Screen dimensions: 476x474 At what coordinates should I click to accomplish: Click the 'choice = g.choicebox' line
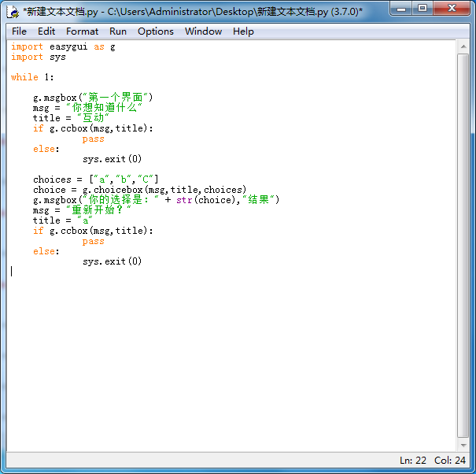point(139,190)
